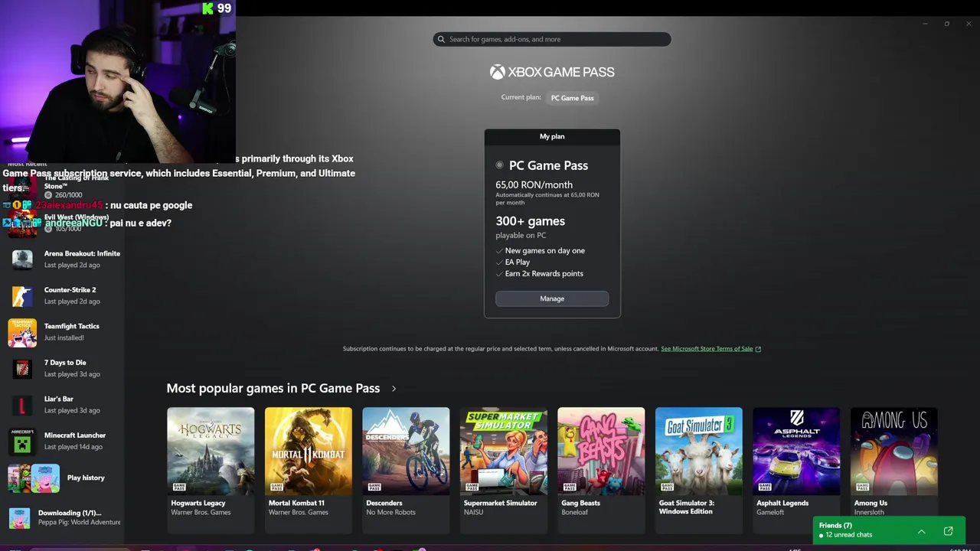Click Arena Breakout: Infinite sidebar icon
The width and height of the screenshot is (980, 551).
(x=22, y=259)
